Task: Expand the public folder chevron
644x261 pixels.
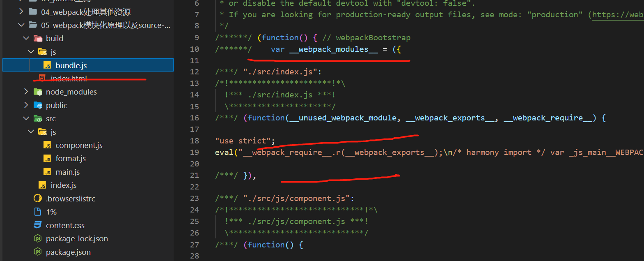Action: (26, 105)
